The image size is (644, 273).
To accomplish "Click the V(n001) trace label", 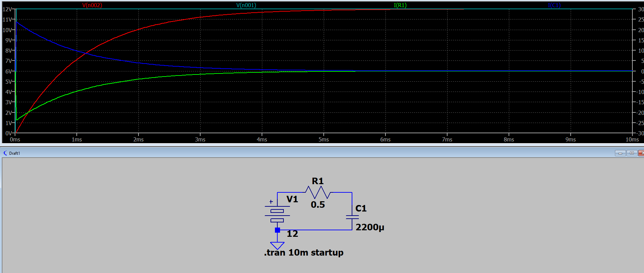I will point(246,5).
